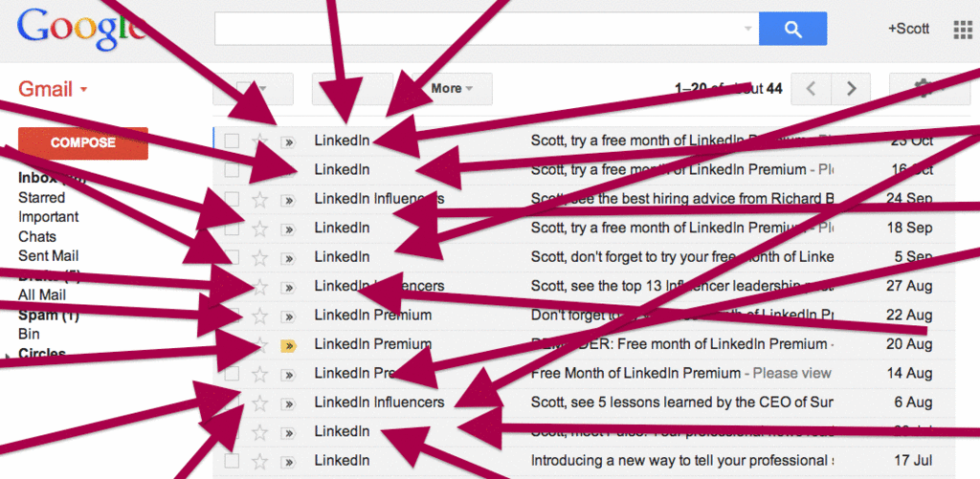
Task: Open the Google apps grid
Action: click(x=962, y=29)
